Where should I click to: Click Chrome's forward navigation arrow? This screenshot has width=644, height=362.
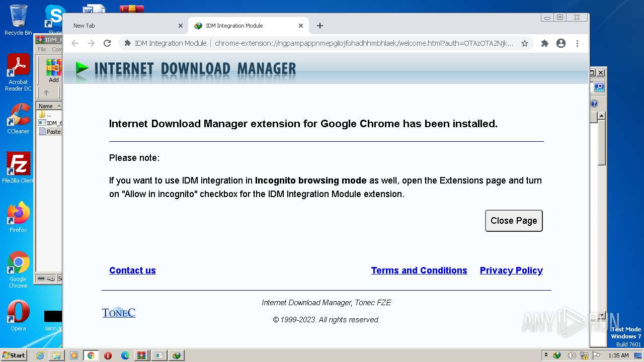click(x=91, y=43)
